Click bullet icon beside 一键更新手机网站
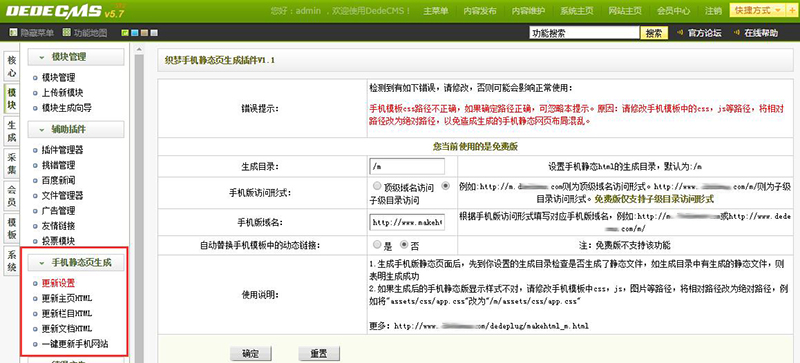This screenshot has height=363, width=800. 35,344
